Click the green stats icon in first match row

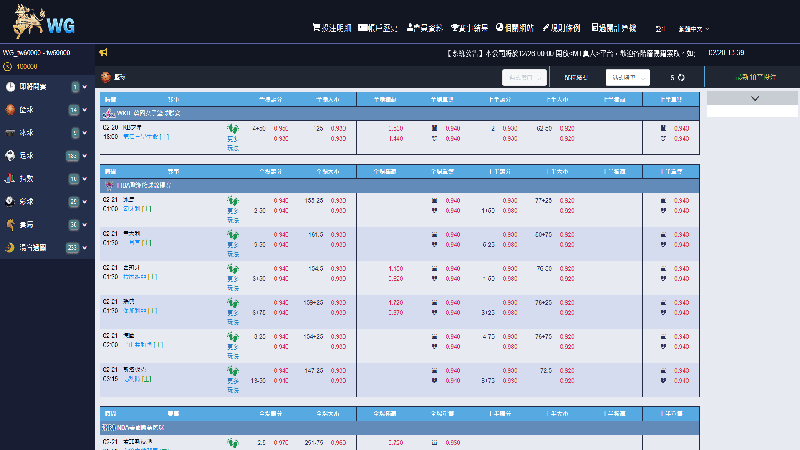click(x=233, y=129)
